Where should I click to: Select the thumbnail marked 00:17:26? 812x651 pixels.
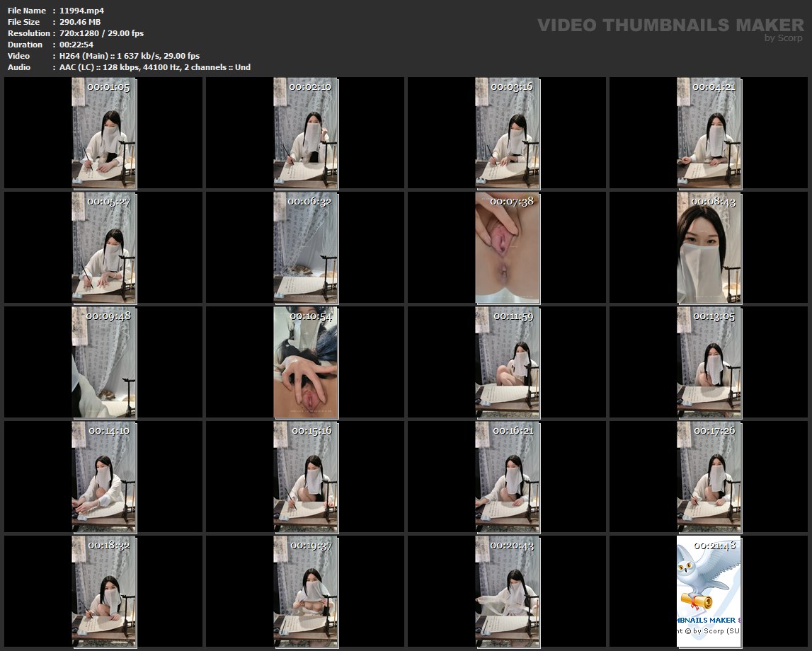pyautogui.click(x=709, y=477)
